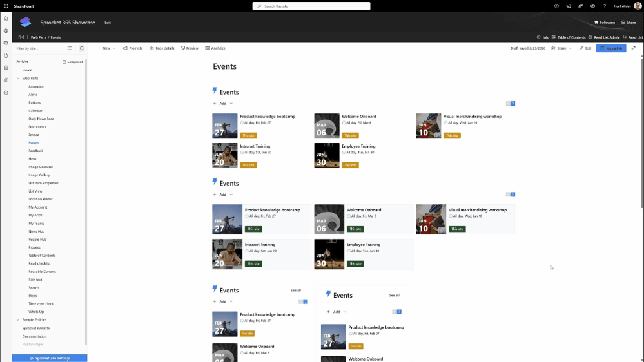
Task: Select Daily News Feed in the Articles tree
Action: (41, 119)
